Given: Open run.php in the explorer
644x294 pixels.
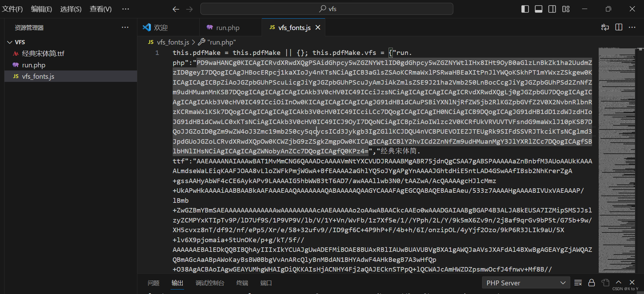Looking at the screenshot, I should point(71,65).
